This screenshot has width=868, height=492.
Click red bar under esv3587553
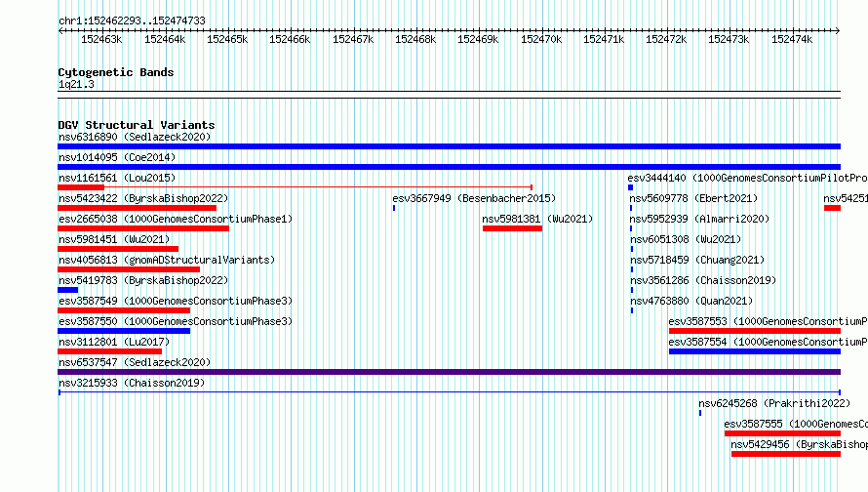(755, 331)
